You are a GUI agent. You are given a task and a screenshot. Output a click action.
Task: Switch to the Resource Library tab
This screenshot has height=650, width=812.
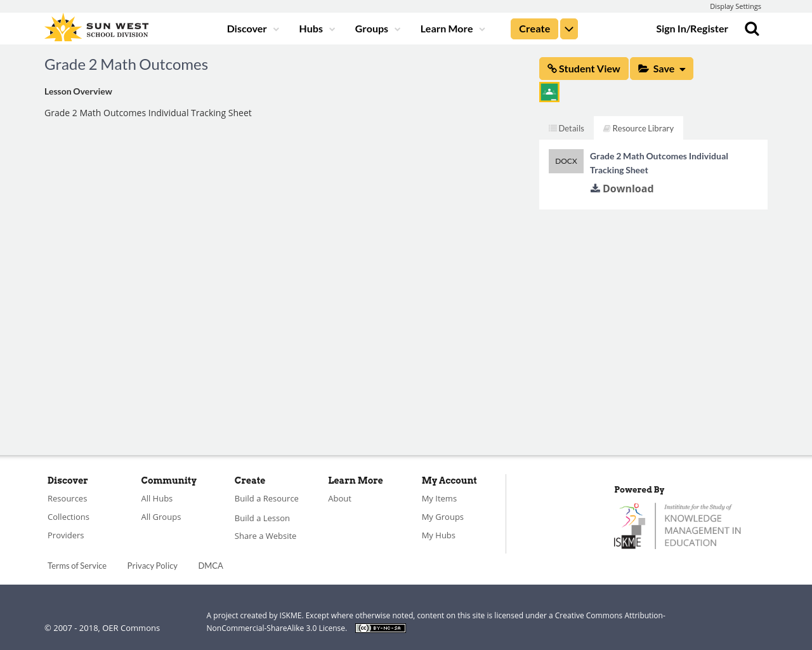[638, 128]
